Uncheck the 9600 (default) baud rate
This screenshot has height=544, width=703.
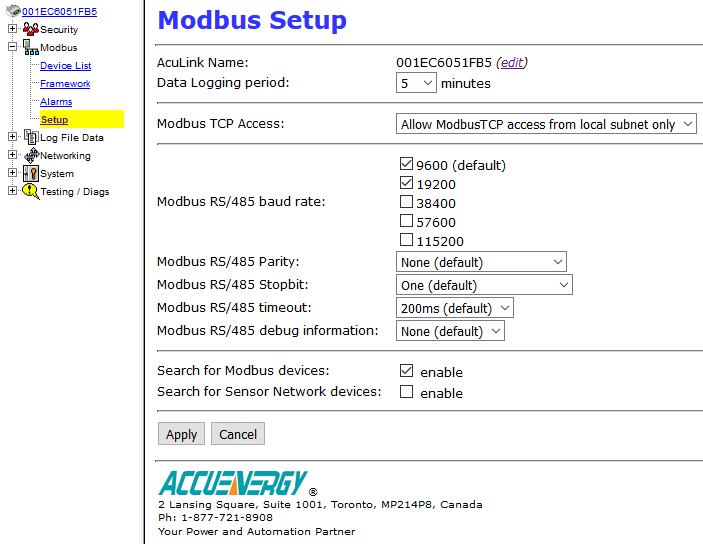coord(406,164)
